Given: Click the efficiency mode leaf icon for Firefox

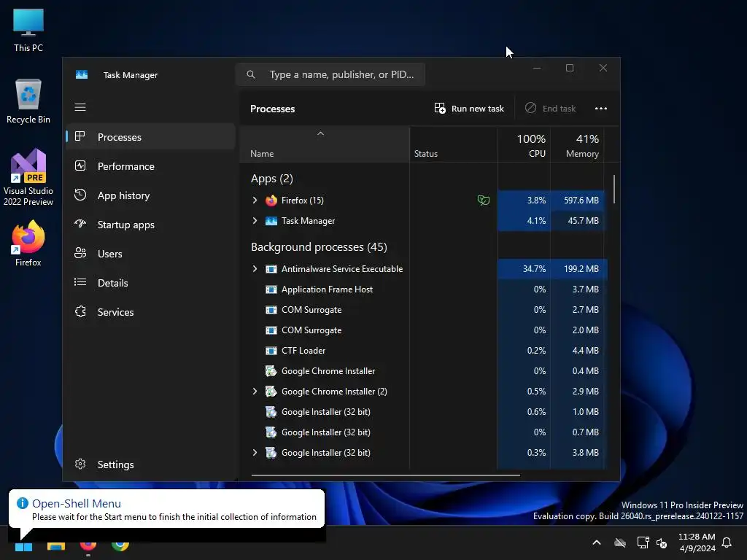Looking at the screenshot, I should [483, 201].
